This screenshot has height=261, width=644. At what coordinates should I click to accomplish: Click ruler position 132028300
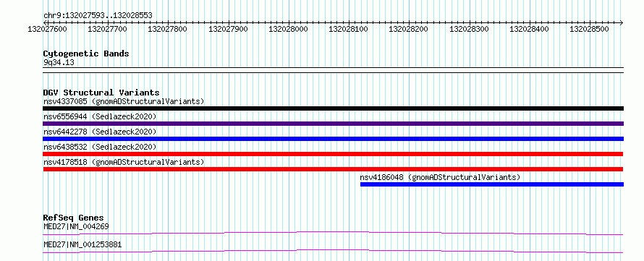[470, 29]
